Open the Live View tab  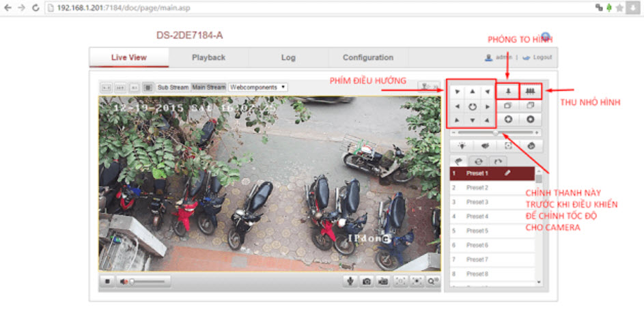129,57
